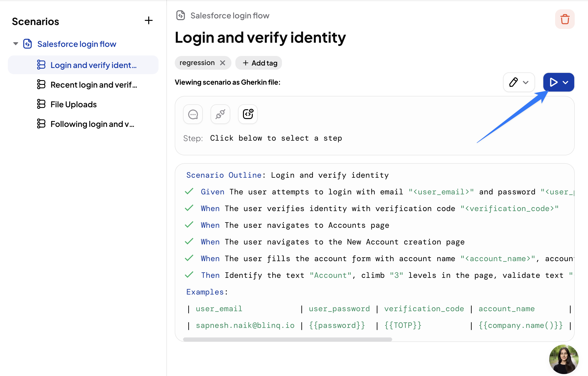Click Salesforce login flow feature file icon

point(27,44)
